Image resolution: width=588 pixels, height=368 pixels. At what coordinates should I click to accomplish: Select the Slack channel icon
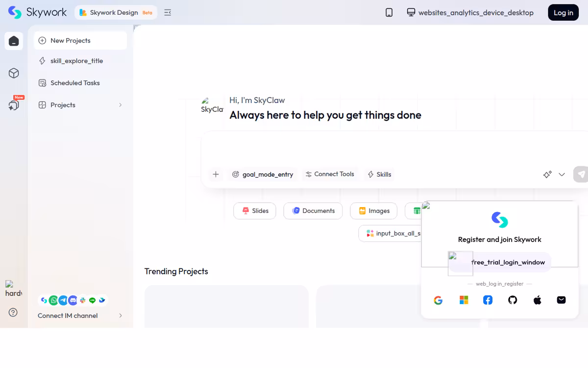(x=83, y=300)
